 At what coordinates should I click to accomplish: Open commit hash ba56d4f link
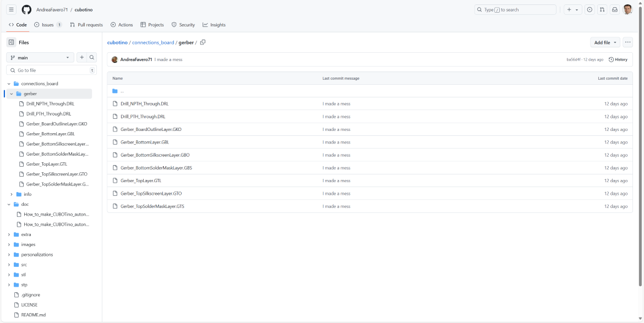[x=574, y=59]
